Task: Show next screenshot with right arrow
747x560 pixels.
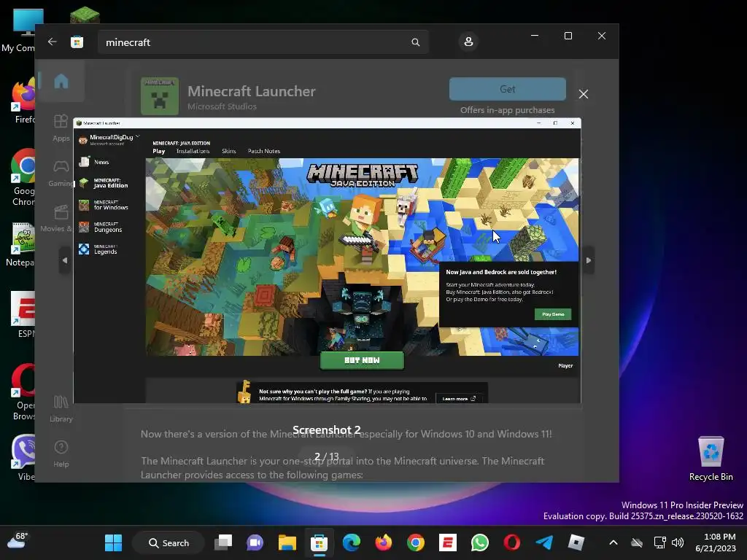Action: coord(589,260)
